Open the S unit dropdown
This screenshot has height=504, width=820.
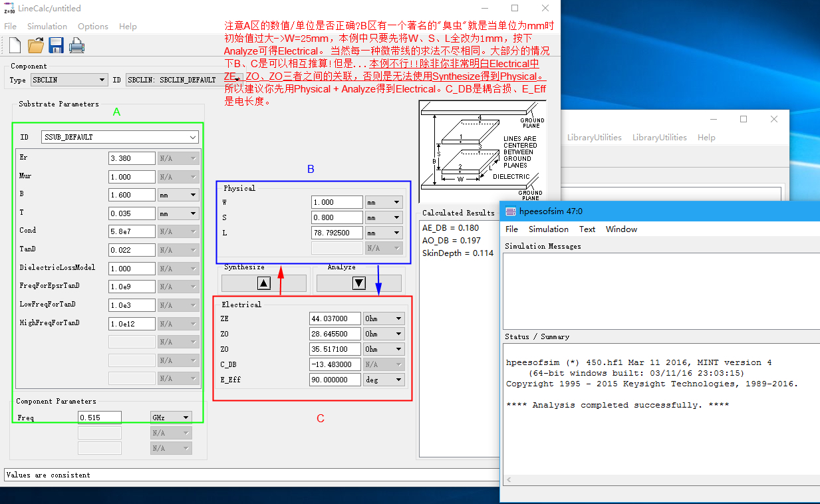(384, 217)
